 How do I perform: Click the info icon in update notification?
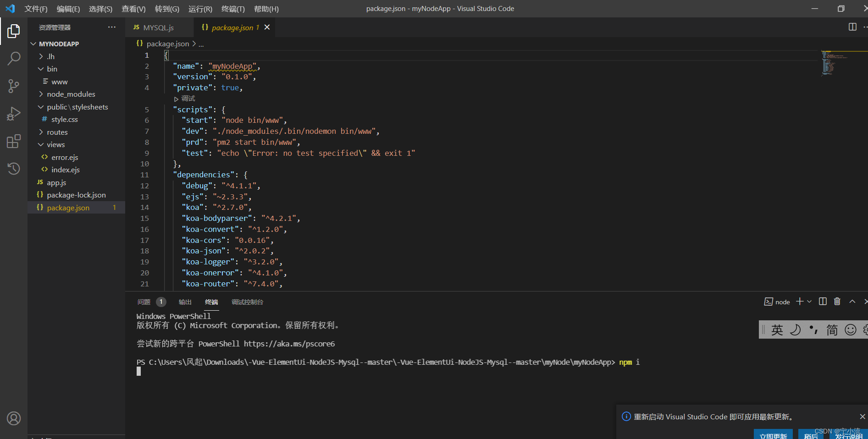(626, 417)
